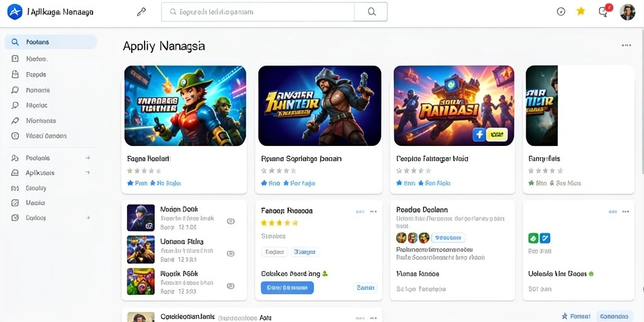Open three-dots menu on the bottom partially visible card
Viewport: 644px width, 322px height.
tap(374, 318)
